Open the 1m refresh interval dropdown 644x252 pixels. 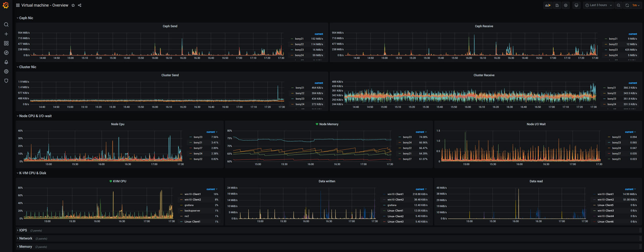[x=636, y=5]
